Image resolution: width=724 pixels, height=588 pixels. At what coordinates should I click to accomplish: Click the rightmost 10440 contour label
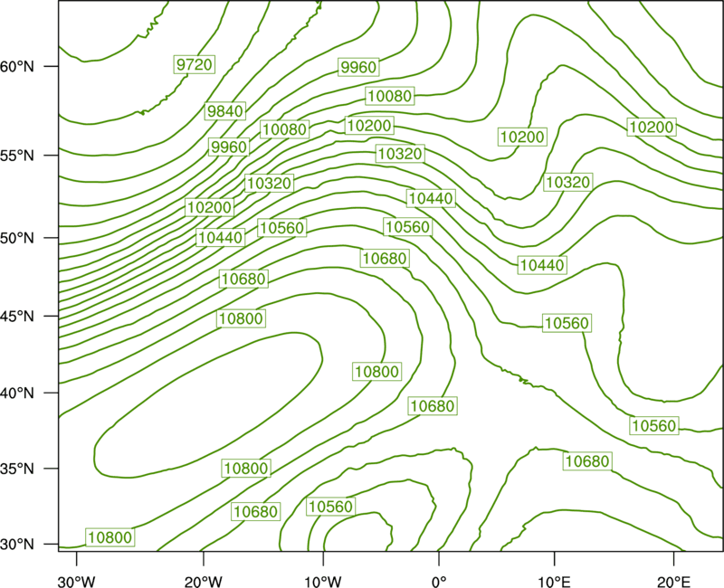tap(542, 265)
